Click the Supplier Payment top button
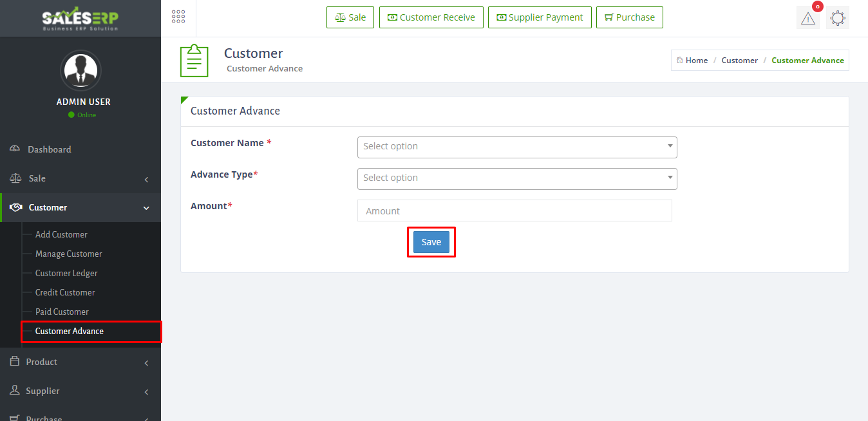 pyautogui.click(x=539, y=17)
